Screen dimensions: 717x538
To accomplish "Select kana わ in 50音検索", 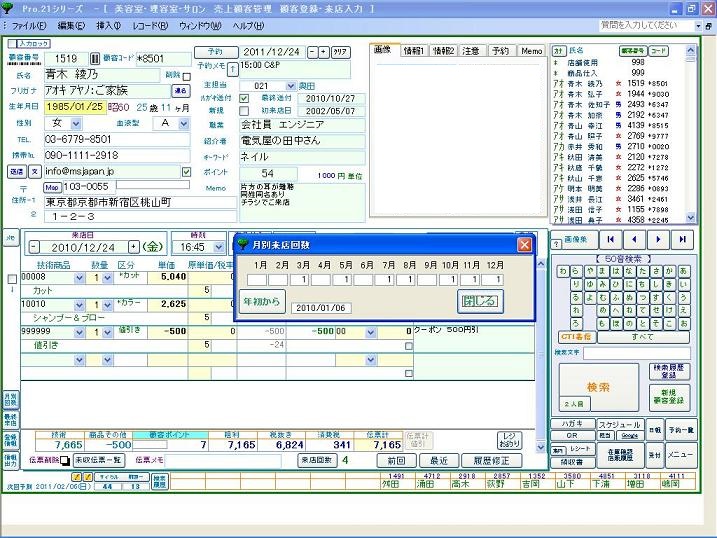I will [x=562, y=272].
